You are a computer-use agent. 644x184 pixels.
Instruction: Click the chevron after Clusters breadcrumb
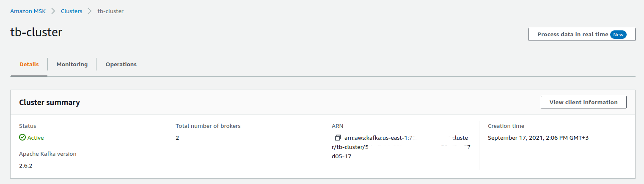pyautogui.click(x=90, y=11)
